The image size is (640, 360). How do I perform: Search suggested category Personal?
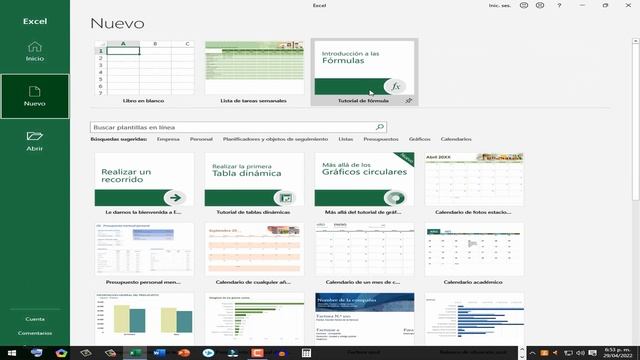[x=201, y=139]
